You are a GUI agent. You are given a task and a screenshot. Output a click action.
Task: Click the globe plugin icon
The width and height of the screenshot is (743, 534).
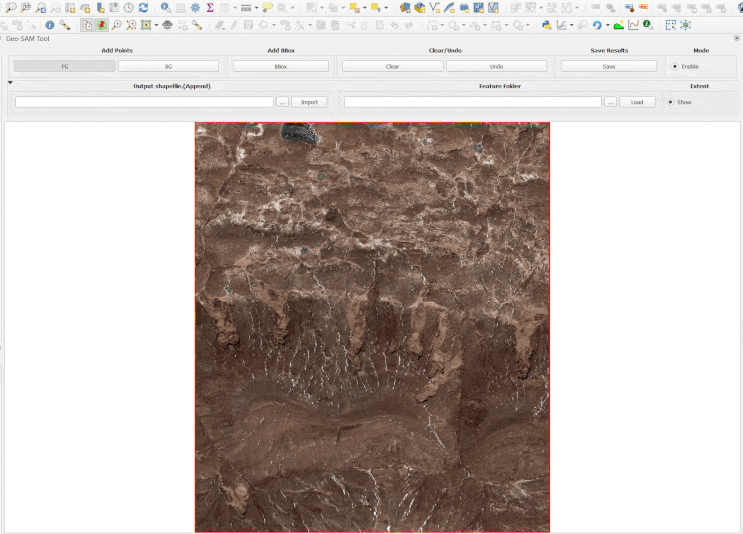click(x=167, y=25)
